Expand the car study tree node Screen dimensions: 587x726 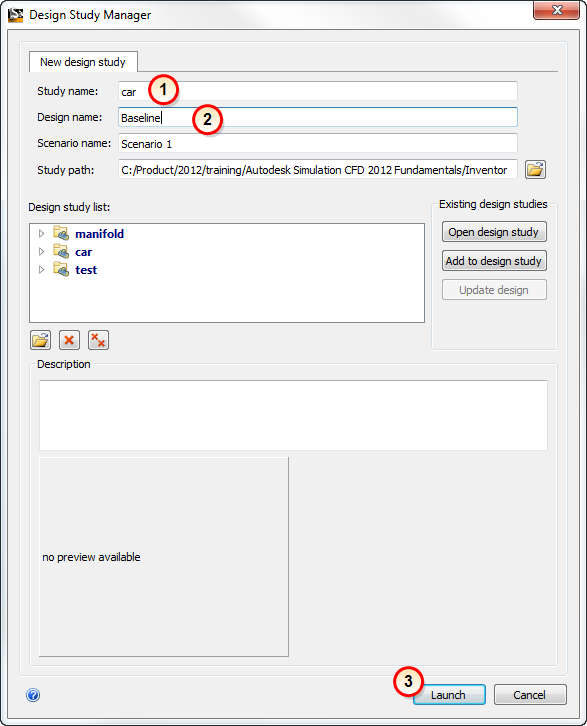41,251
